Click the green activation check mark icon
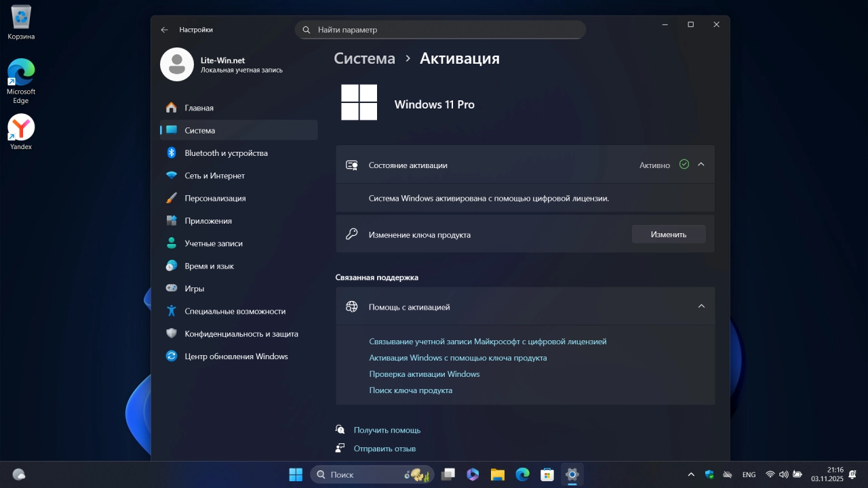 click(x=684, y=164)
